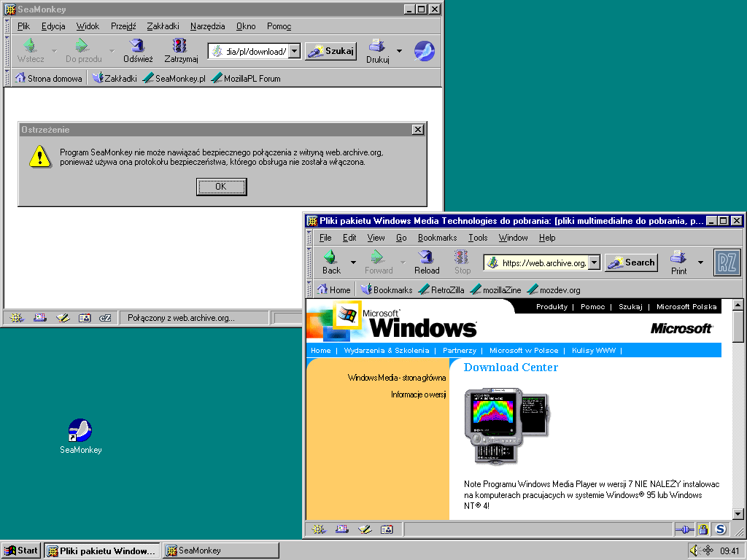Click mail icon in RetroZilla status bar
This screenshot has width=747, height=560.
tap(341, 529)
